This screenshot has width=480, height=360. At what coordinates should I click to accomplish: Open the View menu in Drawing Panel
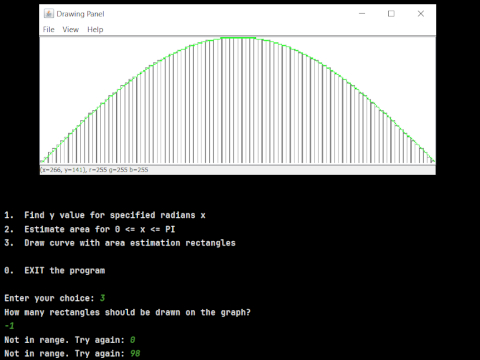(x=71, y=29)
